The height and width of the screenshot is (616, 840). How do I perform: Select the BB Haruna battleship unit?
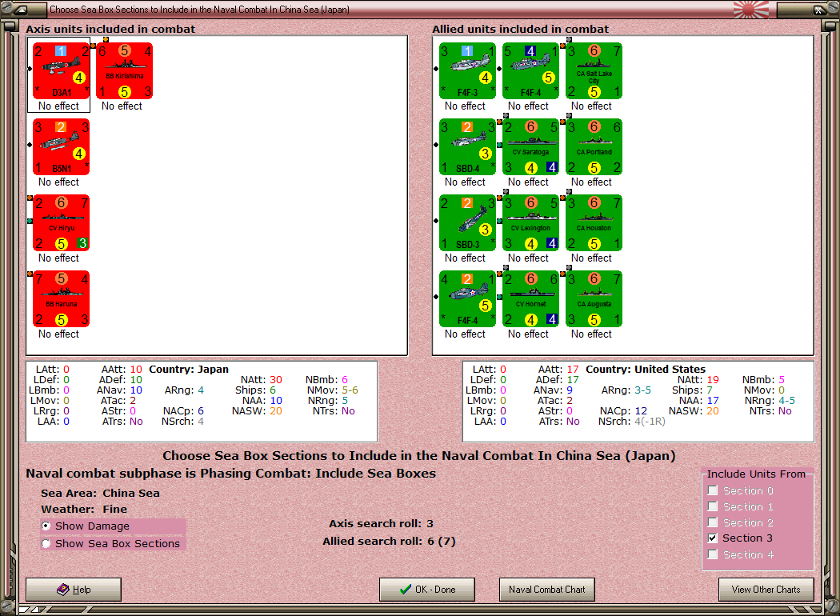click(61, 299)
